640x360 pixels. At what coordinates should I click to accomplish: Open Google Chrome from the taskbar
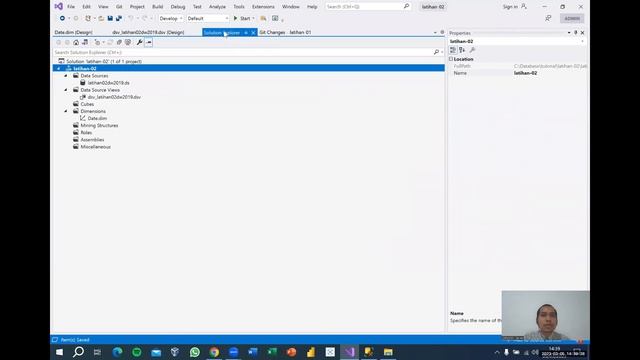pos(214,352)
